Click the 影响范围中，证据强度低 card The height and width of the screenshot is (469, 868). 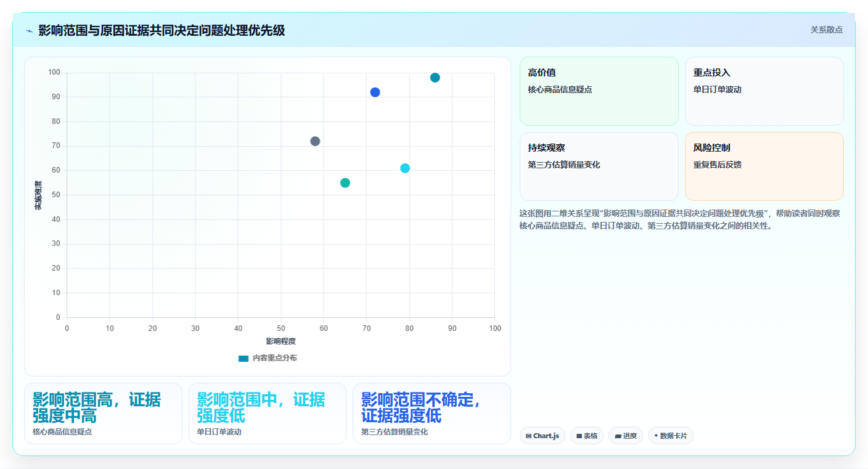(268, 414)
